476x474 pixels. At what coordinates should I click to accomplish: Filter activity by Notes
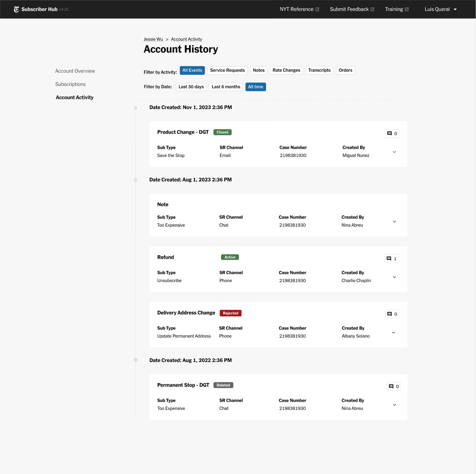click(x=259, y=70)
